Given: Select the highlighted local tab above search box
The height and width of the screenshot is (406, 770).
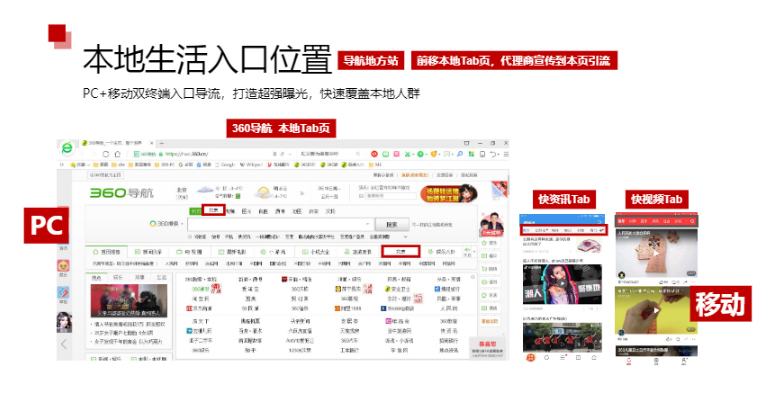Looking at the screenshot, I should tap(212, 211).
